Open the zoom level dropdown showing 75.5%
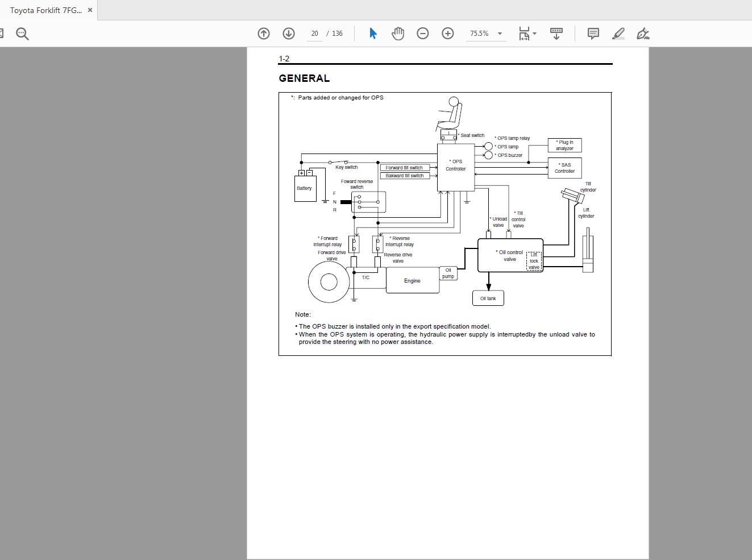The height and width of the screenshot is (560, 752). (486, 34)
